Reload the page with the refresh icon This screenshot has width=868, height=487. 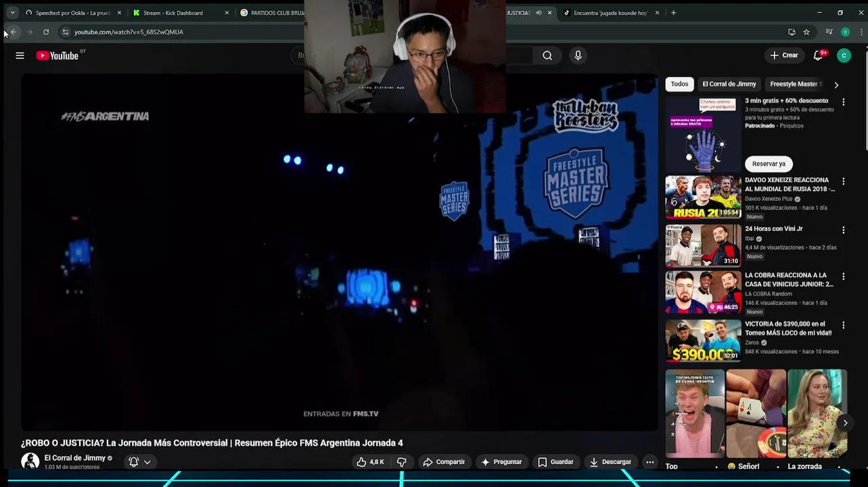[46, 32]
